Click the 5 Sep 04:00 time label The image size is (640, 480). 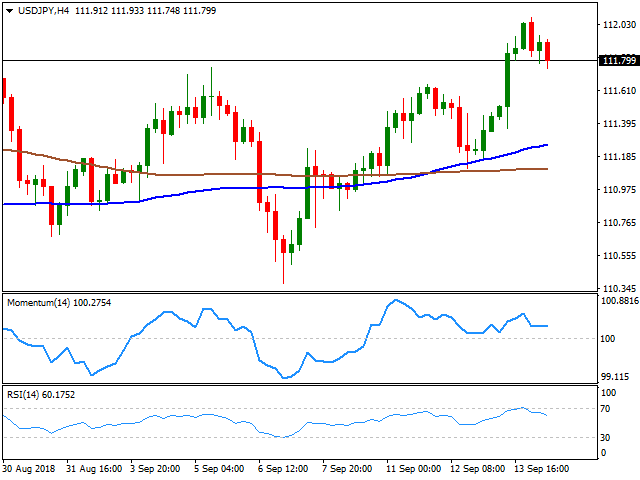(219, 469)
